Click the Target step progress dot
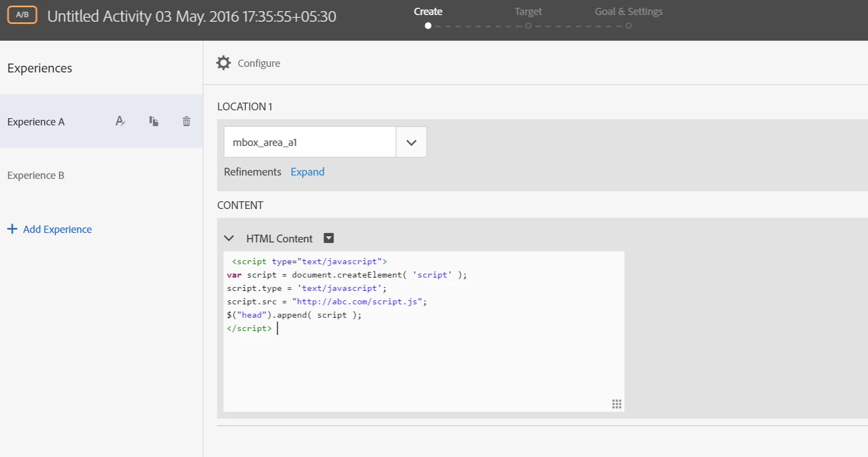Screen dimensions: 868x457 pos(528,26)
